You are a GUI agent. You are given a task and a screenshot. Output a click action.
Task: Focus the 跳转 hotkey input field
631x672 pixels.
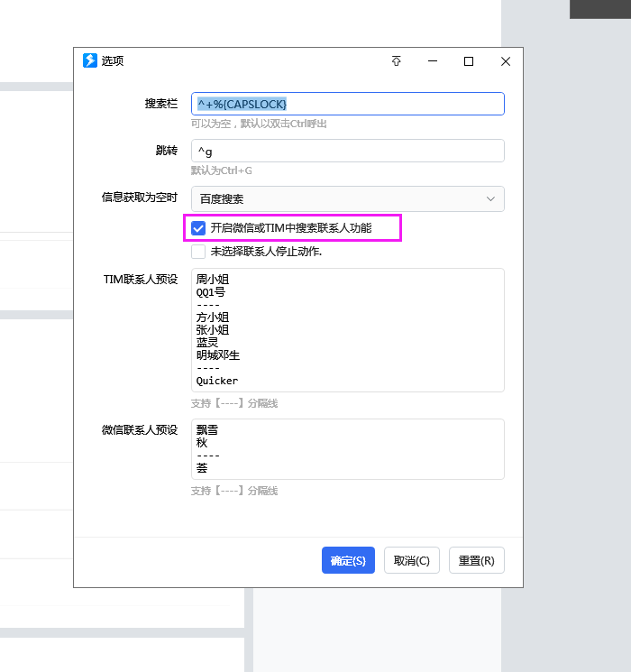(x=347, y=151)
